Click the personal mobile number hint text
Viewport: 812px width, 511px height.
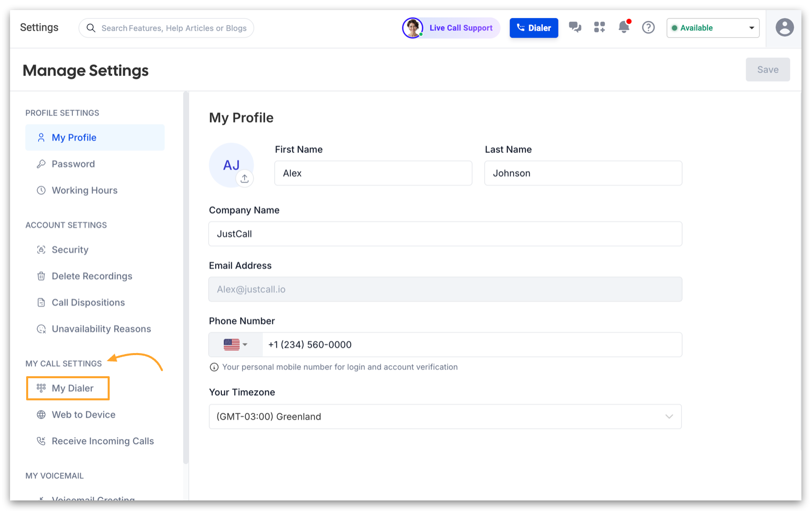tap(340, 367)
